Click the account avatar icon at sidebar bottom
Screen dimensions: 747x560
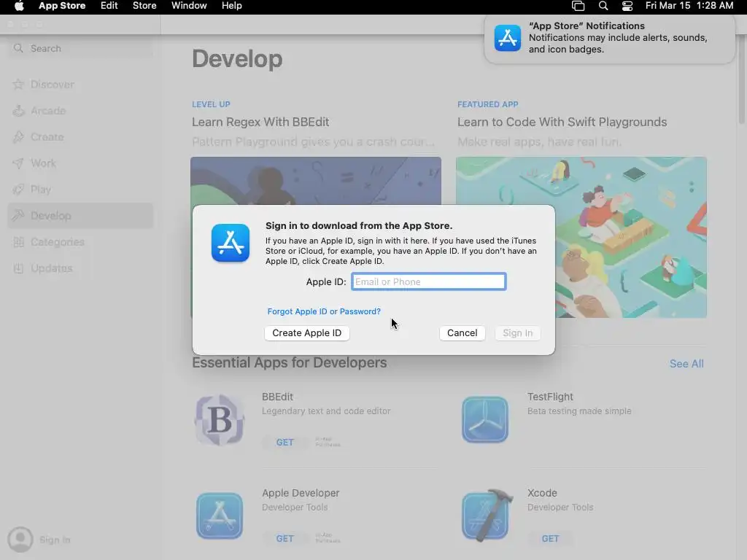20,540
